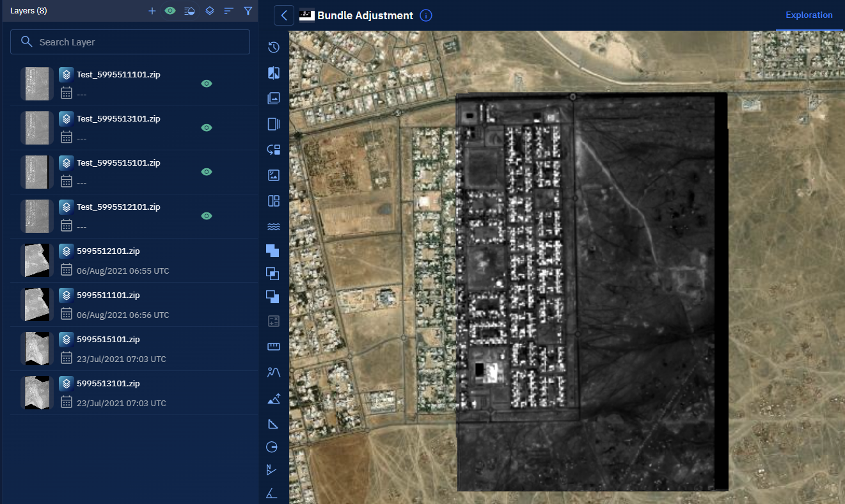Open the history clock tool
Screen dimensions: 845x504
[273, 47]
